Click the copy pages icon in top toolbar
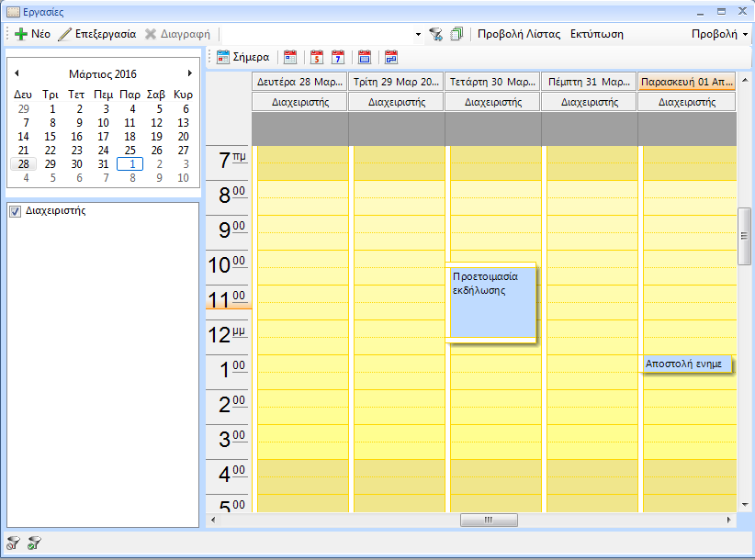Screen dimensions: 755x560 456,34
